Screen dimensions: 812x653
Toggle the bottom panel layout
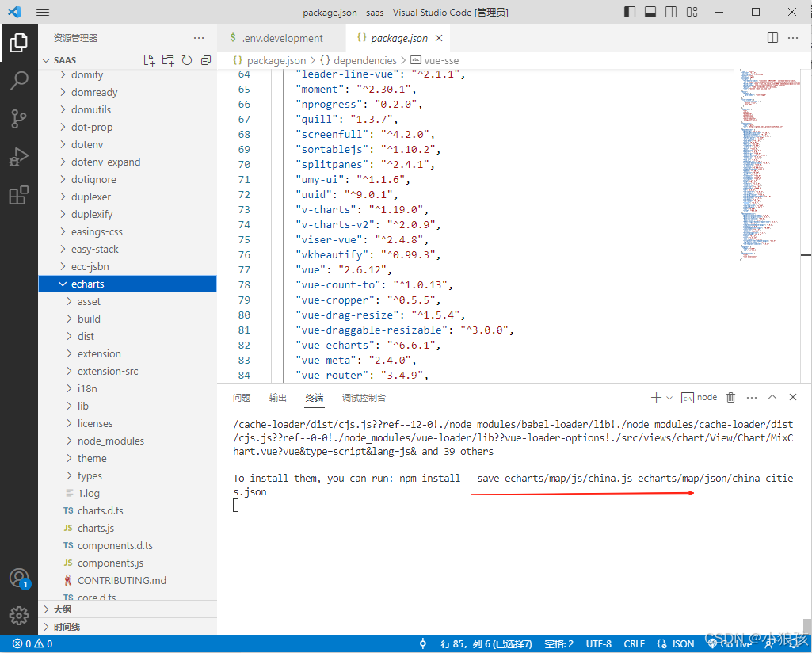pos(650,12)
